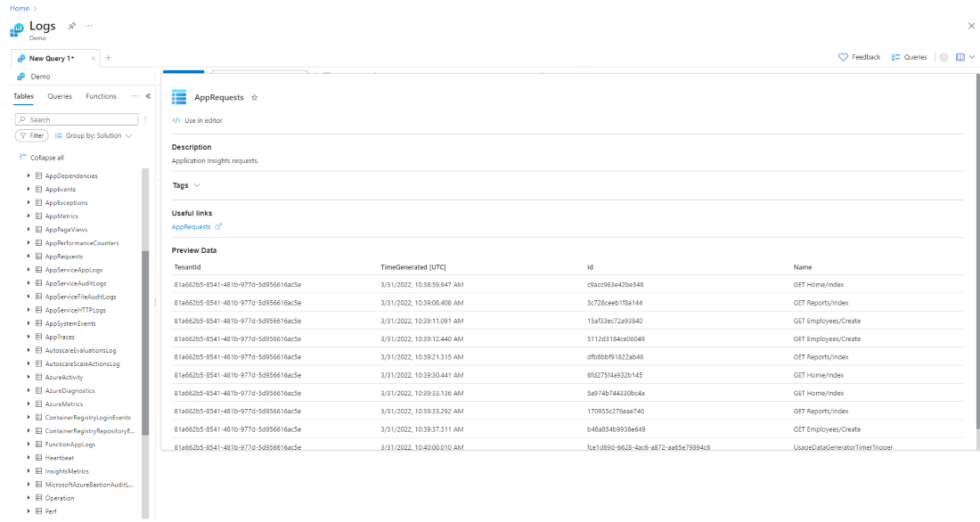Open the sidebar more options ellipsis
980x522 pixels.
[x=135, y=96]
